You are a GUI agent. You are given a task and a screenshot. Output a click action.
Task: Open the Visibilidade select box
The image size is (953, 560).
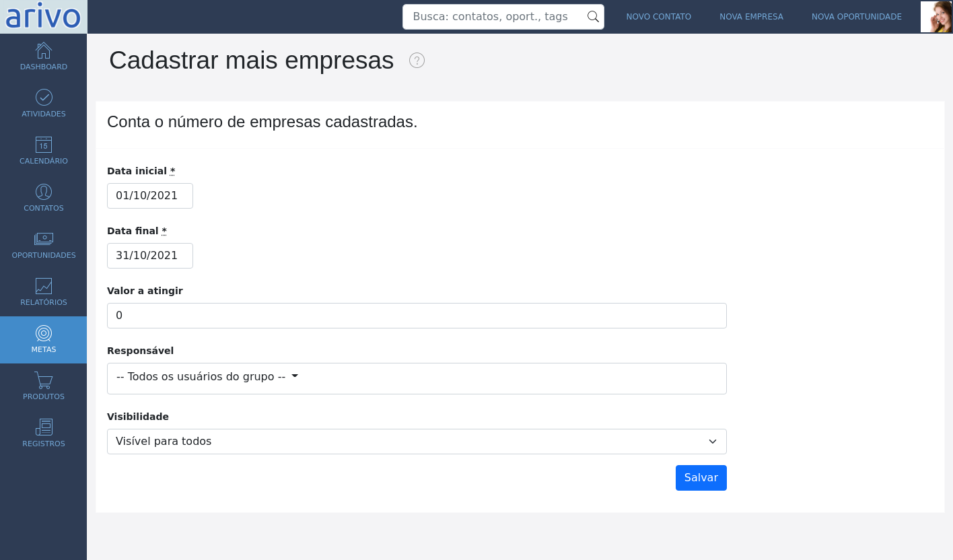point(417,442)
